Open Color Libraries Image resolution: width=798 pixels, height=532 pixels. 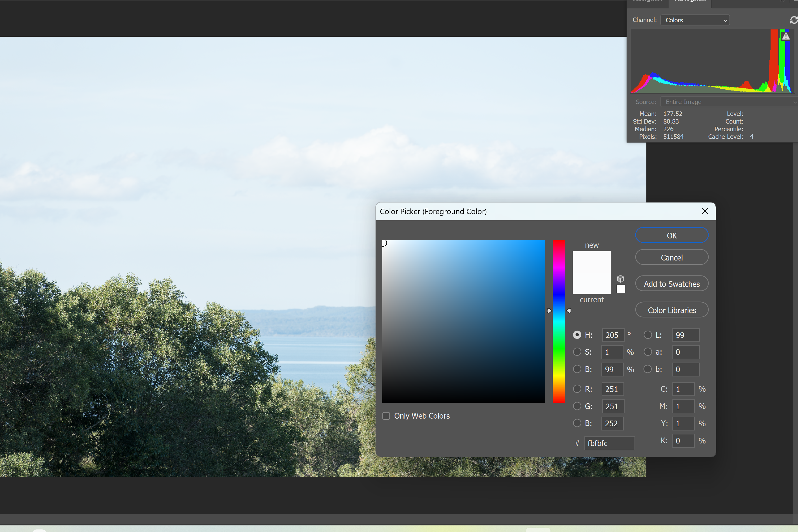coord(672,310)
